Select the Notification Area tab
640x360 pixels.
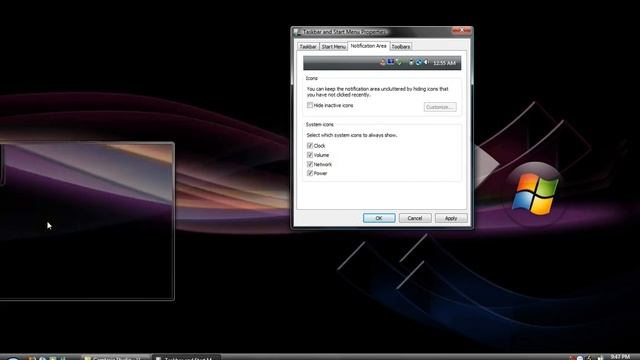pyautogui.click(x=368, y=46)
